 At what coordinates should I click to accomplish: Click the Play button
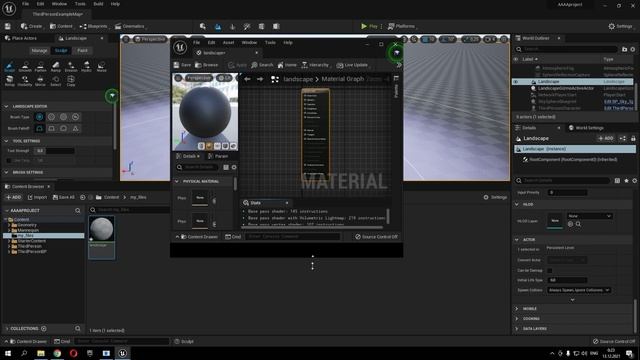[369, 26]
